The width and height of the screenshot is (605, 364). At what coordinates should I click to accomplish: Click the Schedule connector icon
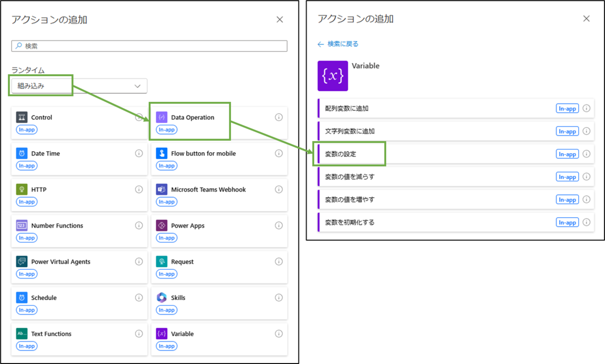pos(22,297)
